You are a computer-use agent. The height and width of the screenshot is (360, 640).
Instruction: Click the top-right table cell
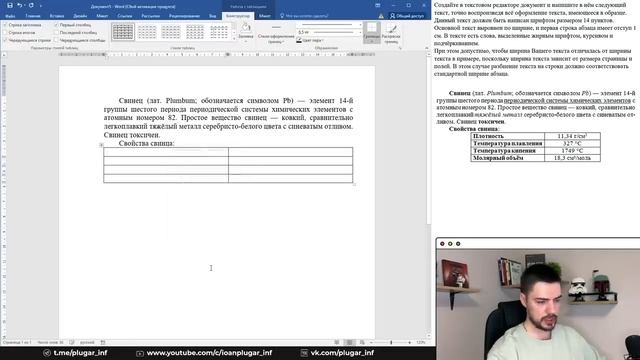(291, 152)
